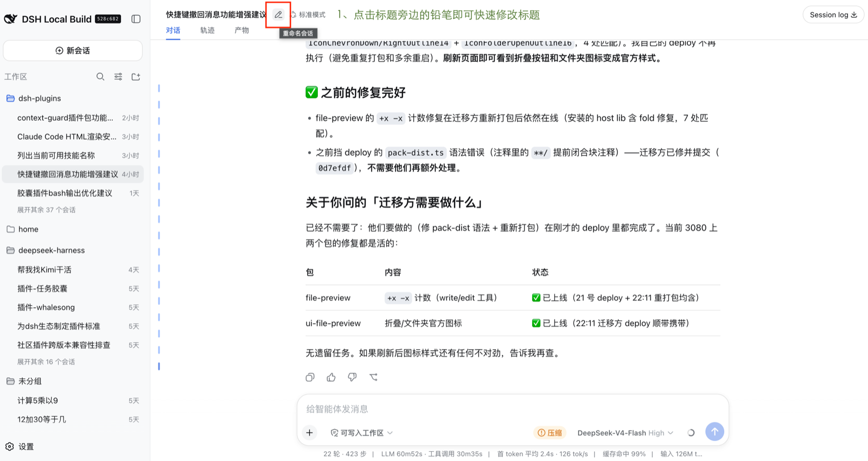Add new workspace folder icon
The width and height of the screenshot is (868, 461).
[x=136, y=77]
